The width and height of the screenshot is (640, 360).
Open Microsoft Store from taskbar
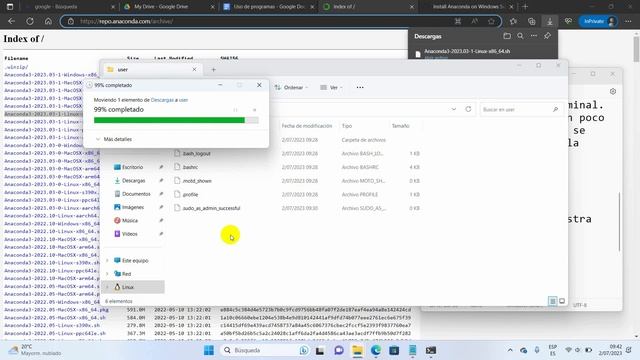tap(394, 350)
